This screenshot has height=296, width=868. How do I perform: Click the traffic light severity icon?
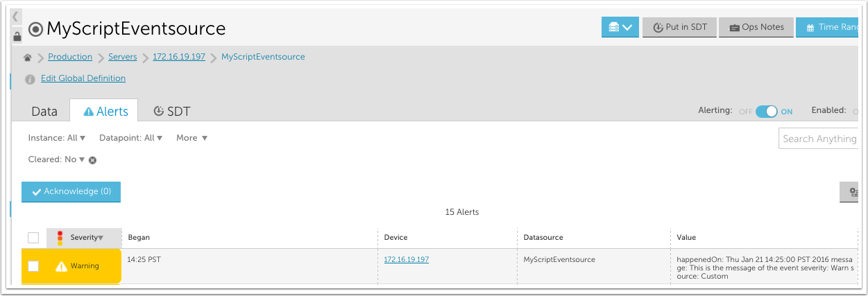coord(60,238)
